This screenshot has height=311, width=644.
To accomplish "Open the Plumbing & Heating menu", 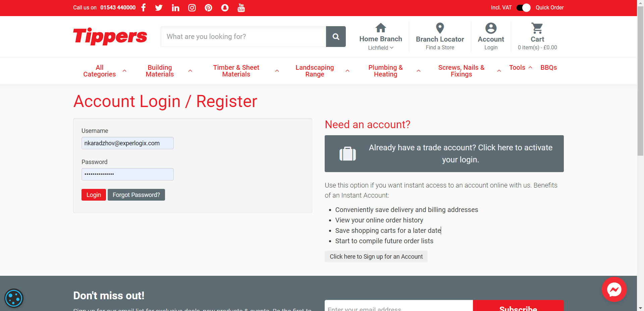I will tap(386, 71).
